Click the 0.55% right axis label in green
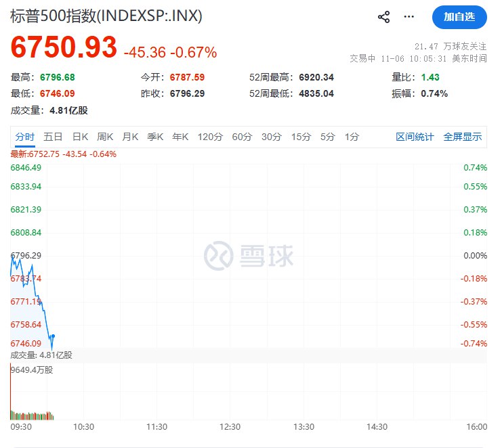 476,187
